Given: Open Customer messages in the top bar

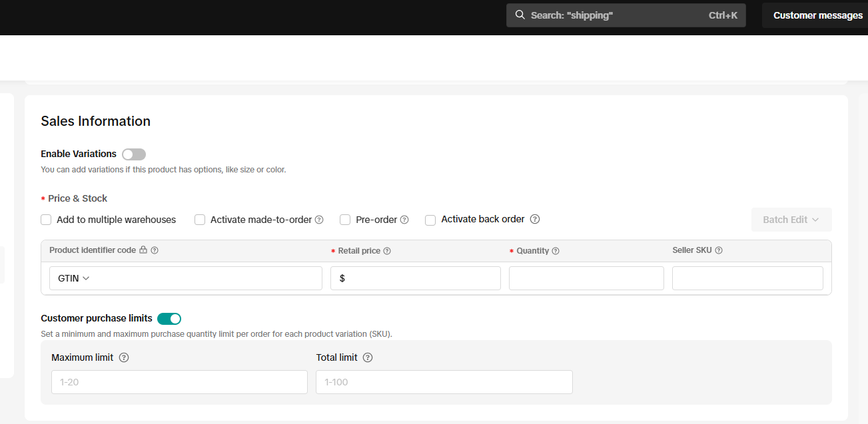Looking at the screenshot, I should (x=817, y=15).
